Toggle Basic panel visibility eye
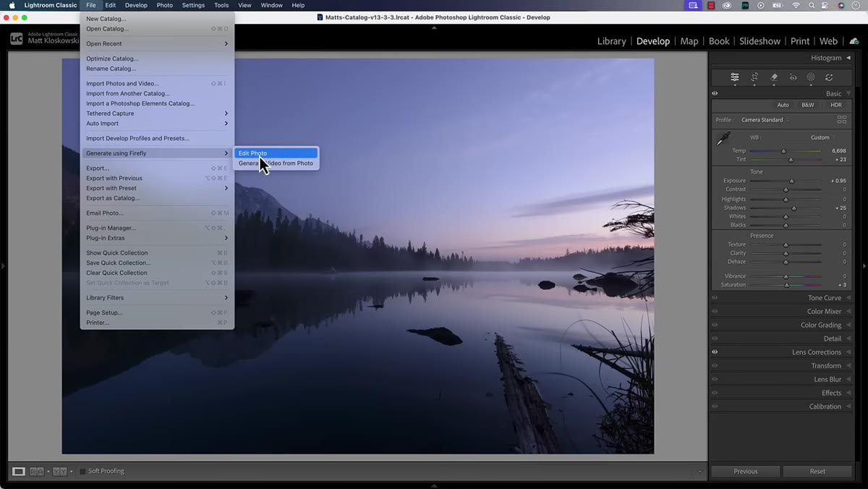The height and width of the screenshot is (489, 868). pyautogui.click(x=715, y=93)
